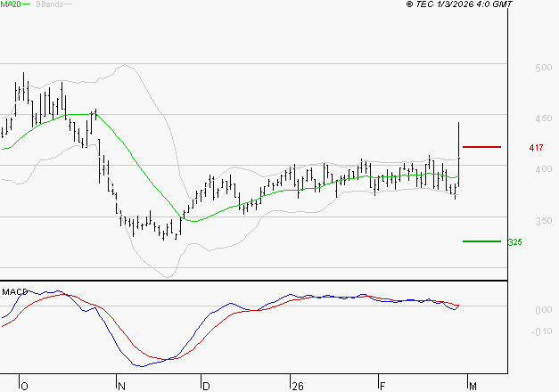The image size is (559, 392).
Task: Click the MA20 legend label
Action: coord(12,4)
